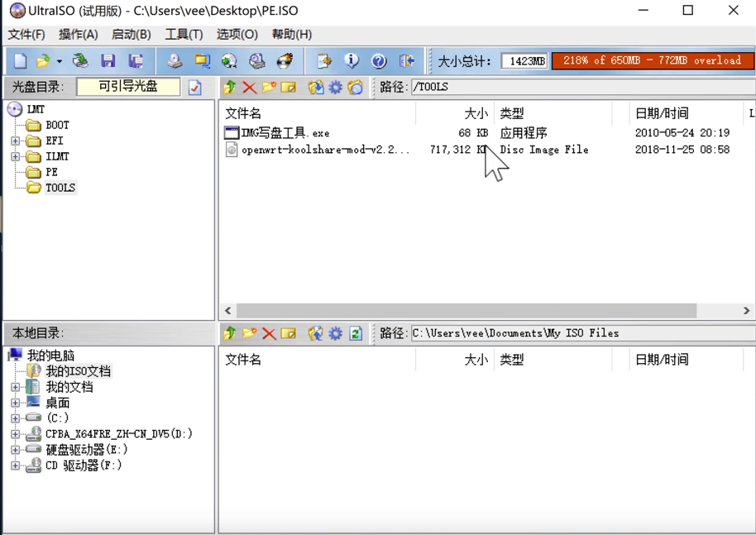Open the 文件(F) menu

pos(26,35)
